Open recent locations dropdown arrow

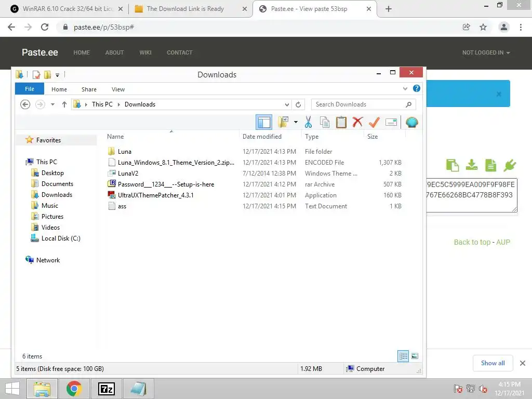52,104
